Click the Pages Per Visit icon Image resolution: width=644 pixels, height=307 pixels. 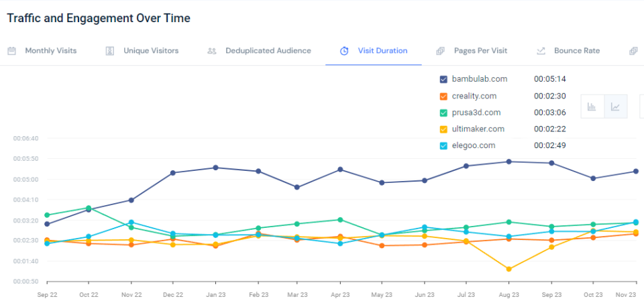coord(440,51)
